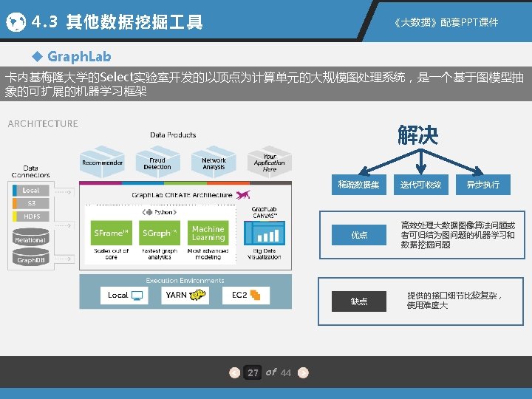532x399 pixels.
Task: Click the Data Products label
Action: point(173,135)
